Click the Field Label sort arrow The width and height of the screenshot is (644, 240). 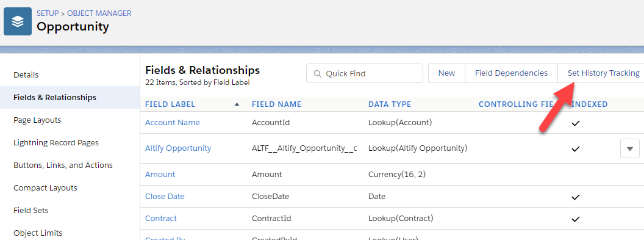pos(237,104)
